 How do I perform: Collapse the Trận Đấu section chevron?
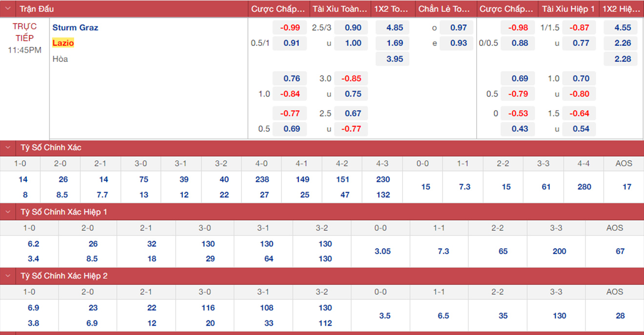coord(7,9)
